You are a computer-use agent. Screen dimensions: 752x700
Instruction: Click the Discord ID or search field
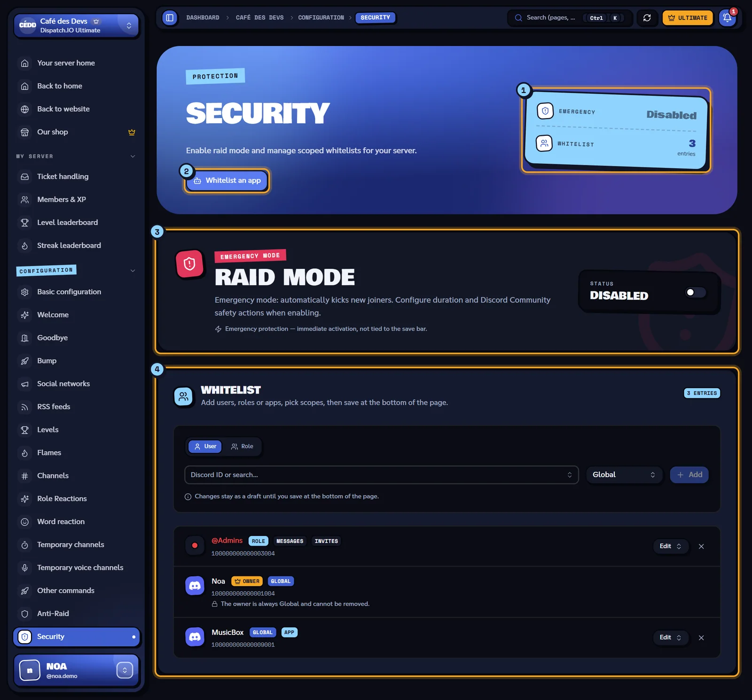tap(381, 475)
